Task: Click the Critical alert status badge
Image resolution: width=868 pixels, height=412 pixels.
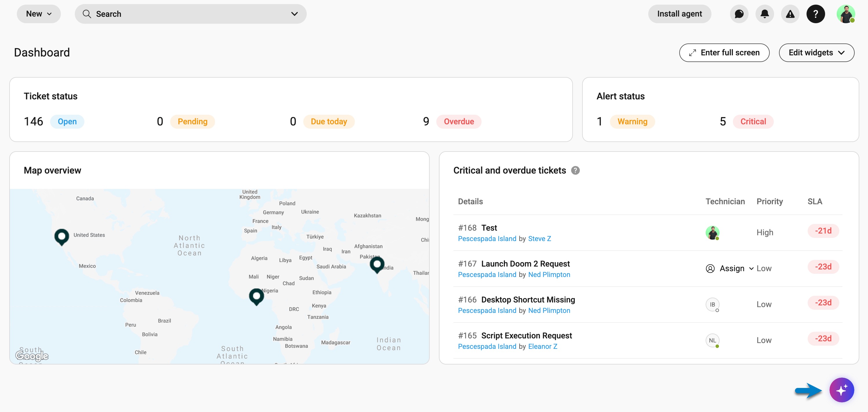Action: coord(753,122)
